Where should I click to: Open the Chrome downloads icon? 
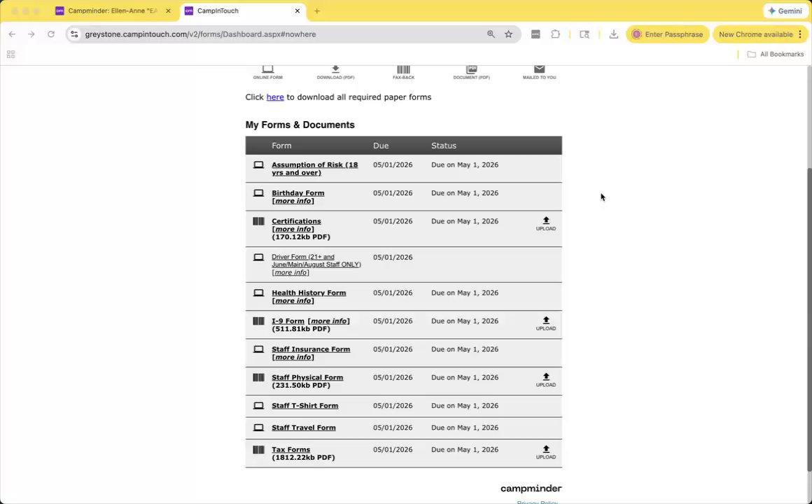coord(613,34)
